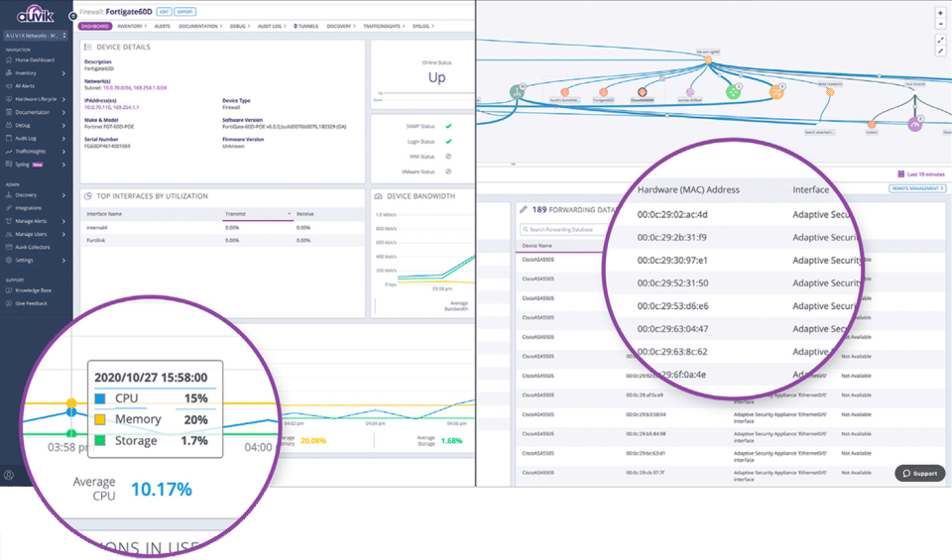952x560 pixels.
Task: Open the Discovery tab in top bar
Action: [340, 26]
